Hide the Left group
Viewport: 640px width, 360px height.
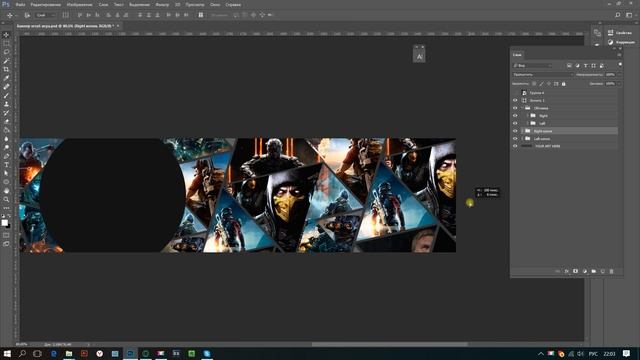tap(515, 123)
